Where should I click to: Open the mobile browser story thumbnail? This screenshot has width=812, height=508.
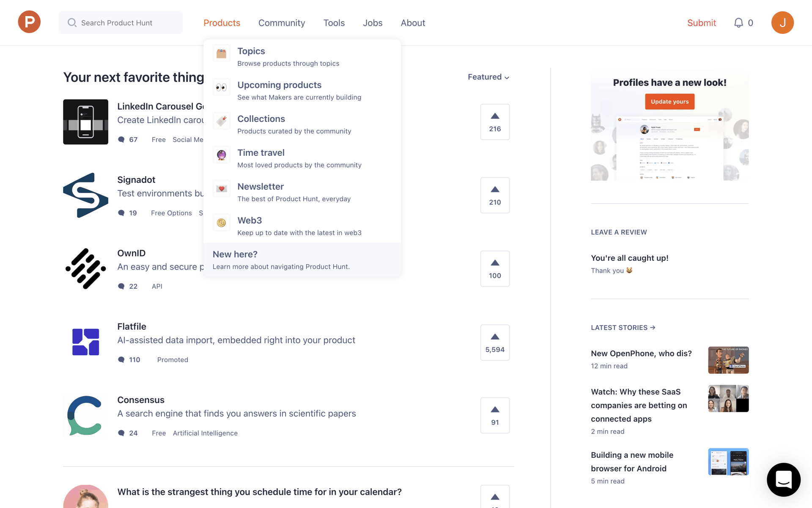point(728,462)
